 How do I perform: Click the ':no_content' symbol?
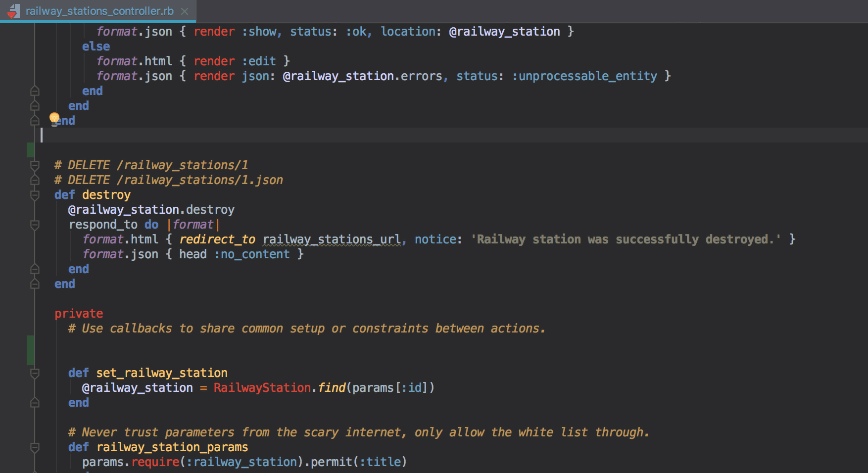pos(252,254)
